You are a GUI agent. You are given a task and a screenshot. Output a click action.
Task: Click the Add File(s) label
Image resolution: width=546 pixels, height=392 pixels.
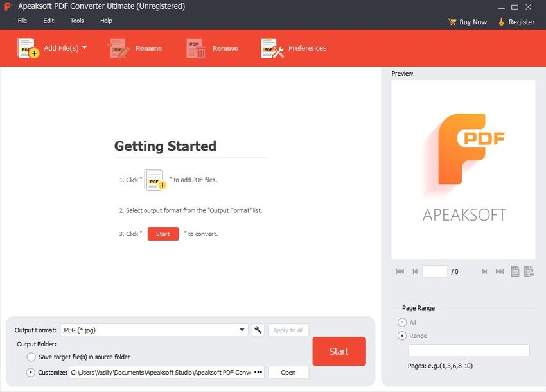pyautogui.click(x=61, y=48)
